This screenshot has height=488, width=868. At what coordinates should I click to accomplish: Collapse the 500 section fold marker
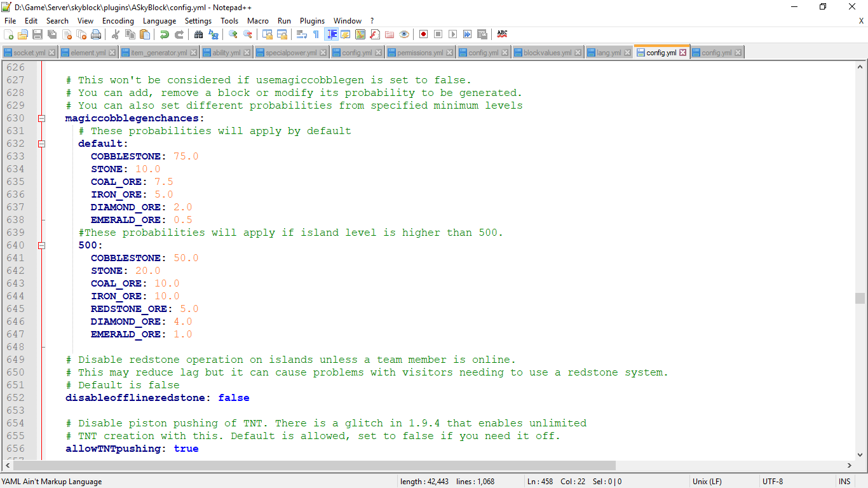(42, 245)
